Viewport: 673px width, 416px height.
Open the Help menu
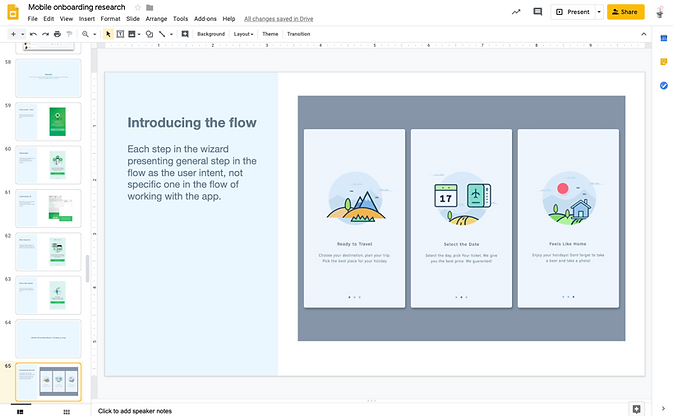pyautogui.click(x=229, y=19)
